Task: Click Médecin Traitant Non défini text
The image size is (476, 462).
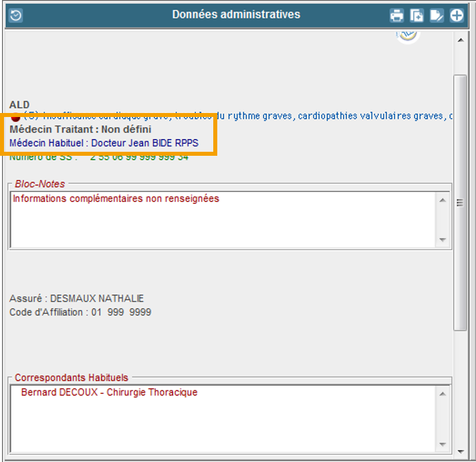Action: point(80,129)
